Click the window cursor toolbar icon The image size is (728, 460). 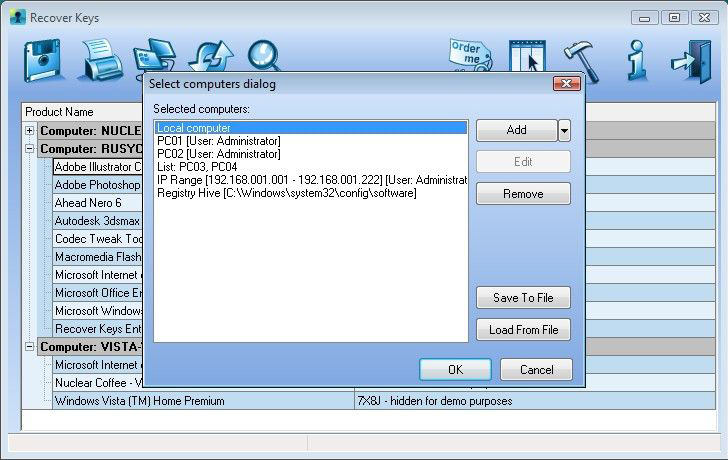coord(527,56)
